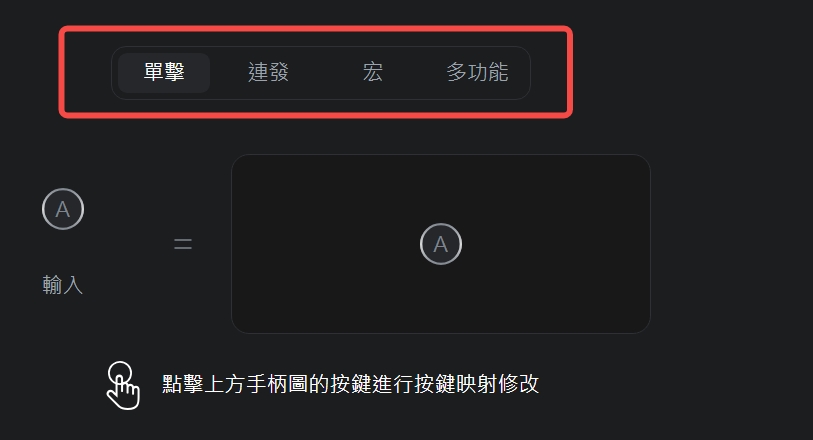
Task: Click the input A button icon above 輸入
Action: [x=63, y=209]
